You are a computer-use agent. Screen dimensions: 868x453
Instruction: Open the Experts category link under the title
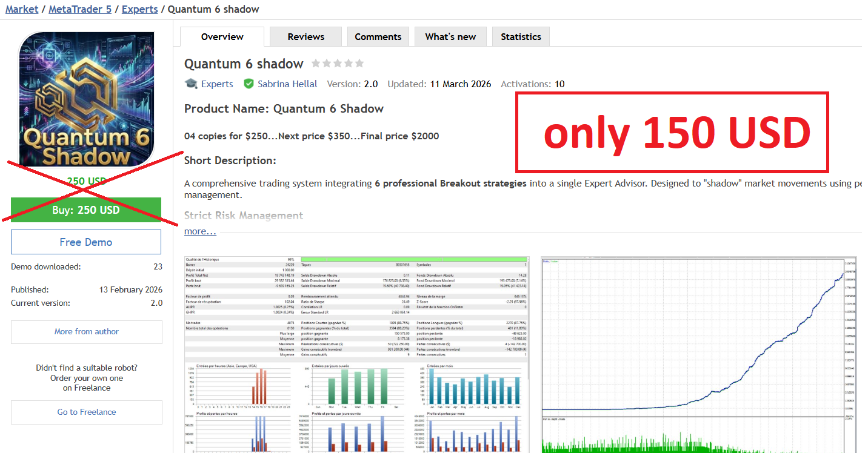(217, 84)
